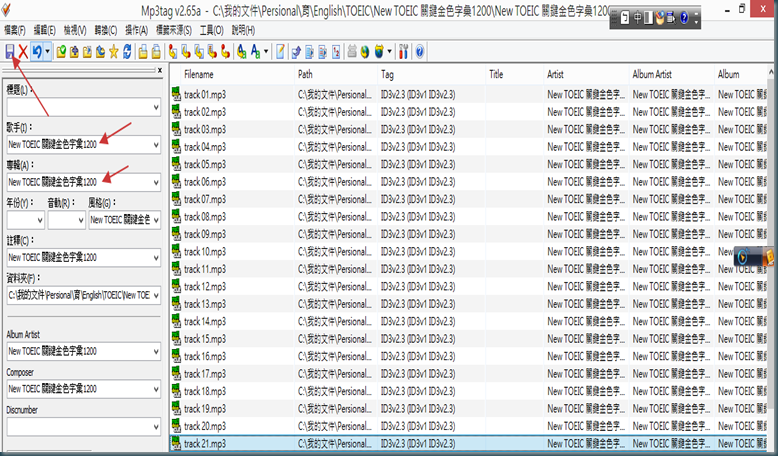This screenshot has height=456, width=778.
Task: Open favorite directories with the star icon
Action: click(114, 51)
